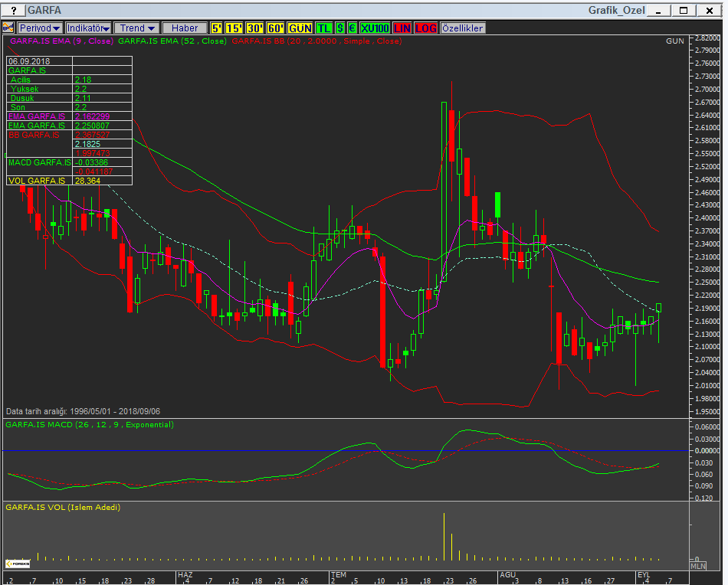Click the MACD signal value -0.041187
Screen dimensions: 728x585
coord(102,172)
